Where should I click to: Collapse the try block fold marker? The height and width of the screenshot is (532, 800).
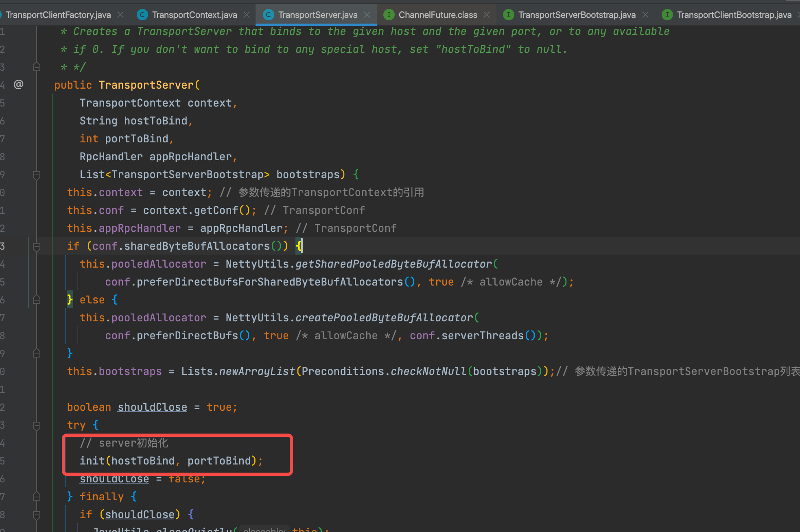37,425
